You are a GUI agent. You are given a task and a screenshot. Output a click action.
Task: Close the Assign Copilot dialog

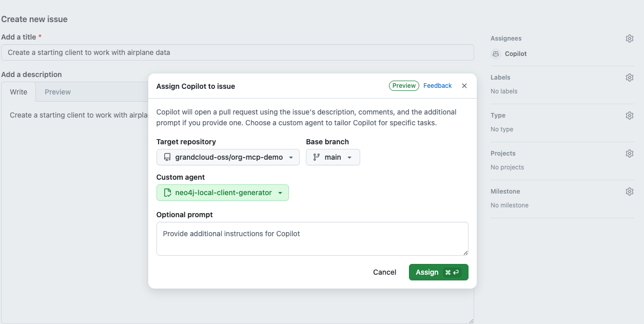coord(464,86)
